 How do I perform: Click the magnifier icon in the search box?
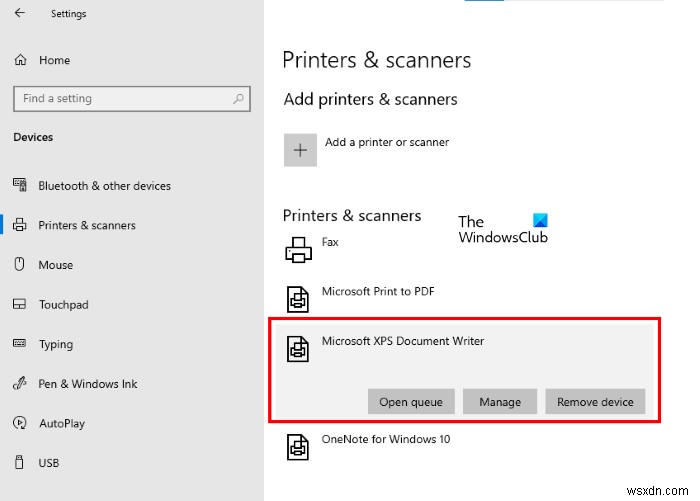238,98
